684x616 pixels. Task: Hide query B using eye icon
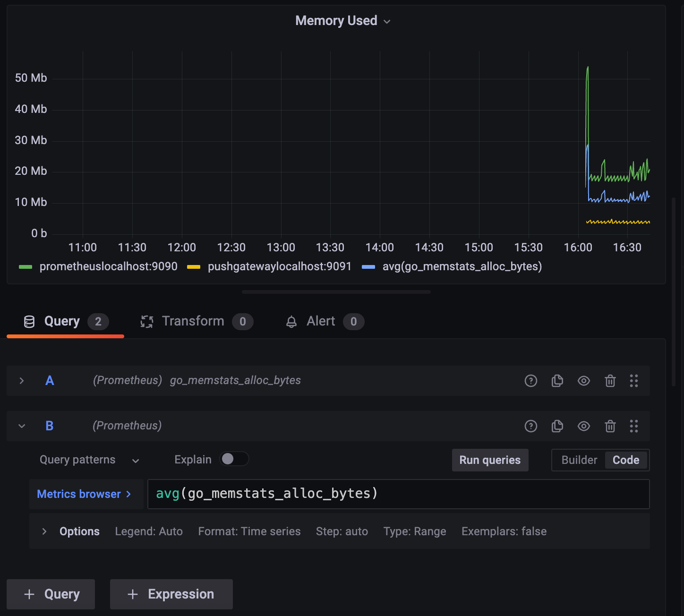click(x=584, y=426)
